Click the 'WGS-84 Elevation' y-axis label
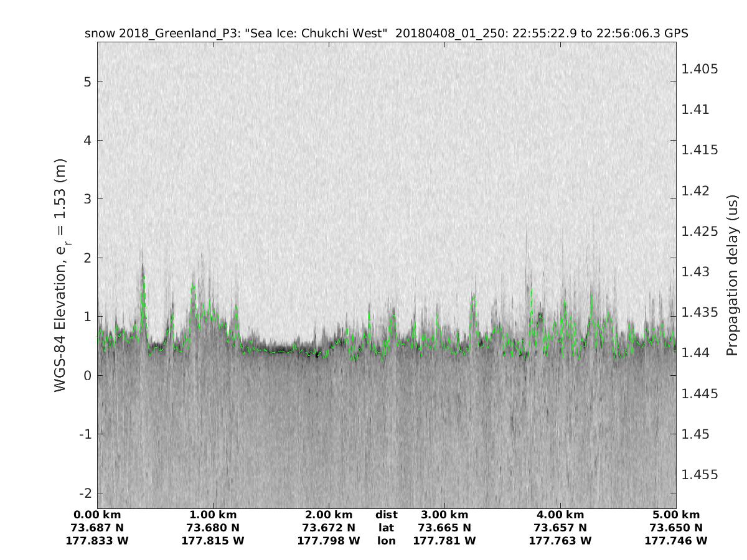 pos(60,274)
